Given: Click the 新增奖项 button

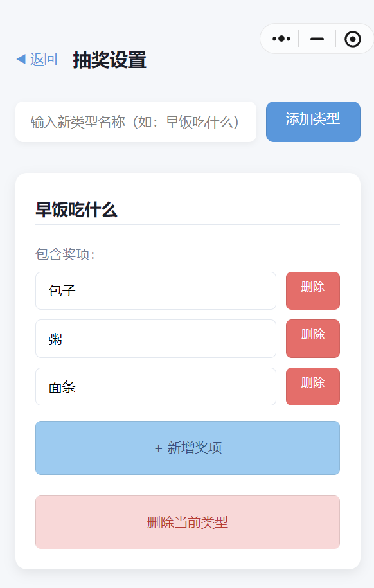Looking at the screenshot, I should (x=187, y=448).
